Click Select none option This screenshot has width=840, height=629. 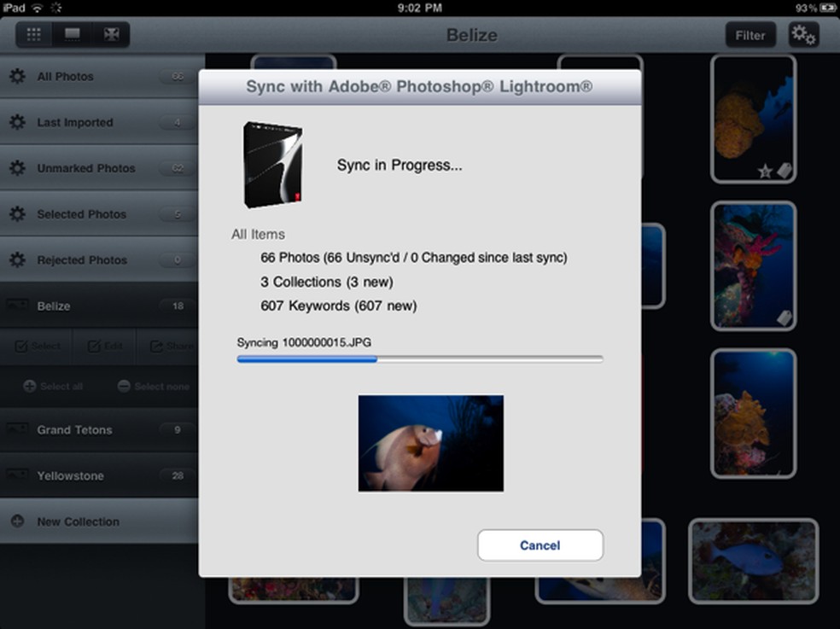[154, 387]
